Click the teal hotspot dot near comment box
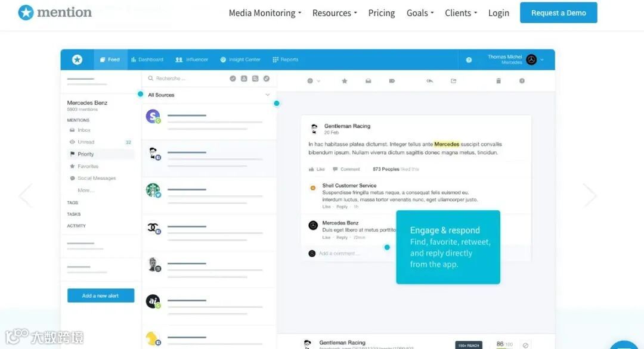 click(387, 247)
